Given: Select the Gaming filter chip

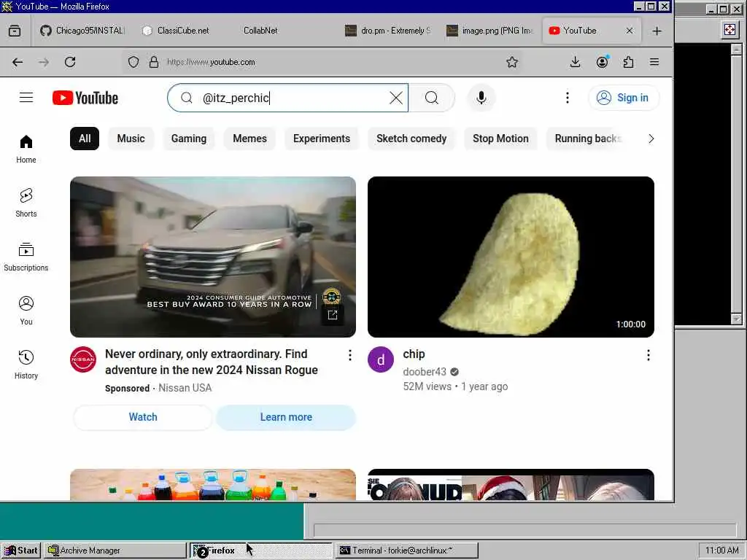Looking at the screenshot, I should tap(189, 139).
